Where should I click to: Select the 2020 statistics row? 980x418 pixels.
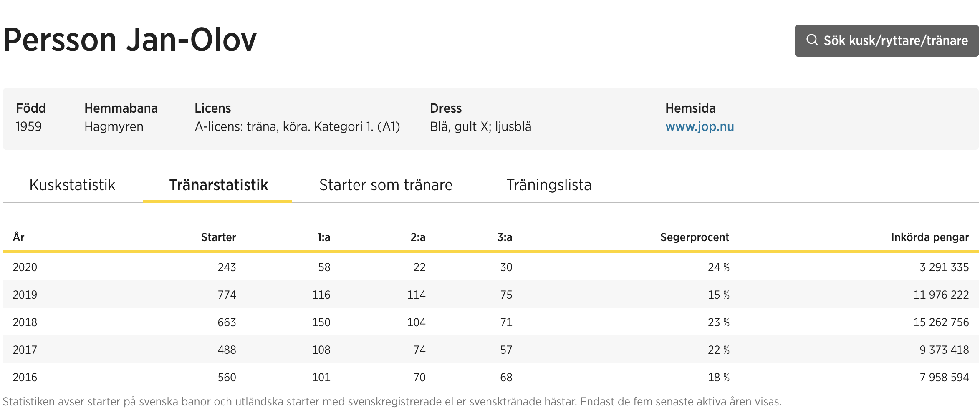pyautogui.click(x=491, y=267)
